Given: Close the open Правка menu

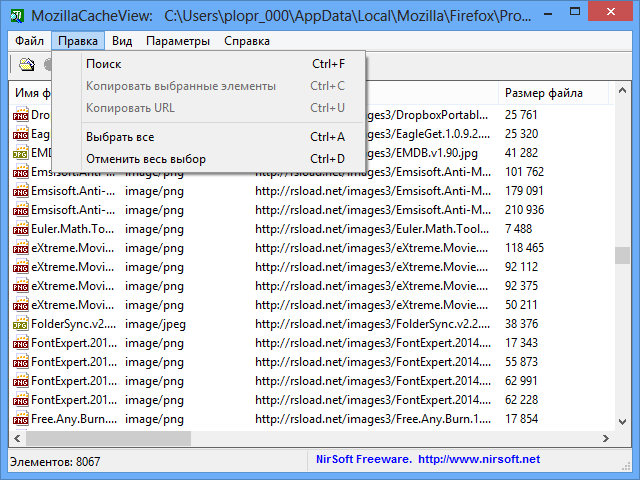Looking at the screenshot, I should (x=78, y=41).
